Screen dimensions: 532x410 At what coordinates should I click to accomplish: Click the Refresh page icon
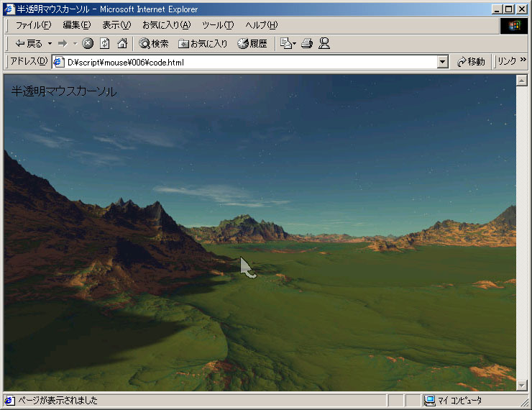tap(105, 43)
